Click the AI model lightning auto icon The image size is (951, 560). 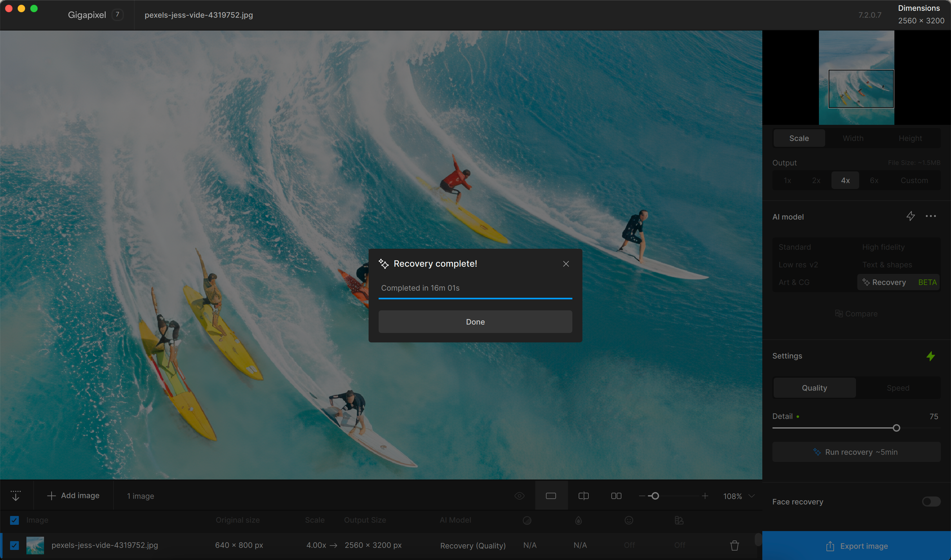910,216
